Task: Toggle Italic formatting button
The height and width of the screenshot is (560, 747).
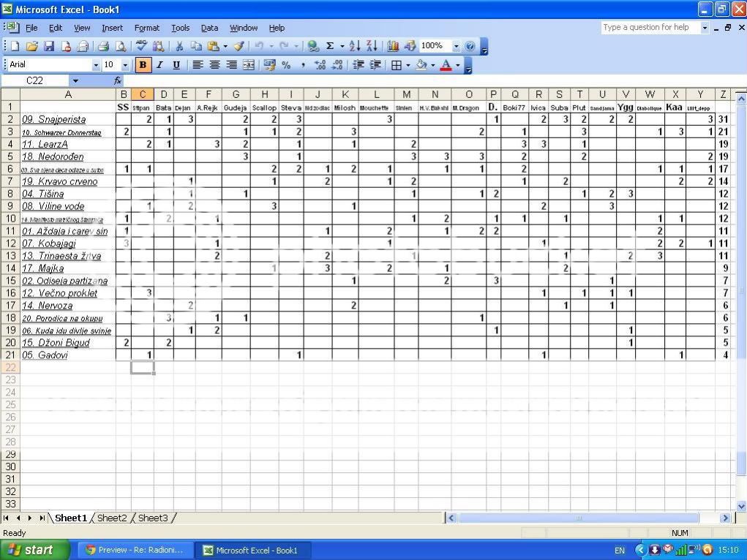Action: tap(159, 65)
